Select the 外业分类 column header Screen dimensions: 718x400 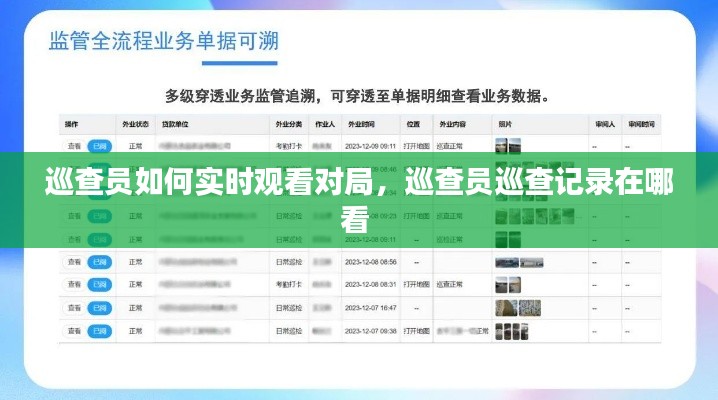point(287,125)
